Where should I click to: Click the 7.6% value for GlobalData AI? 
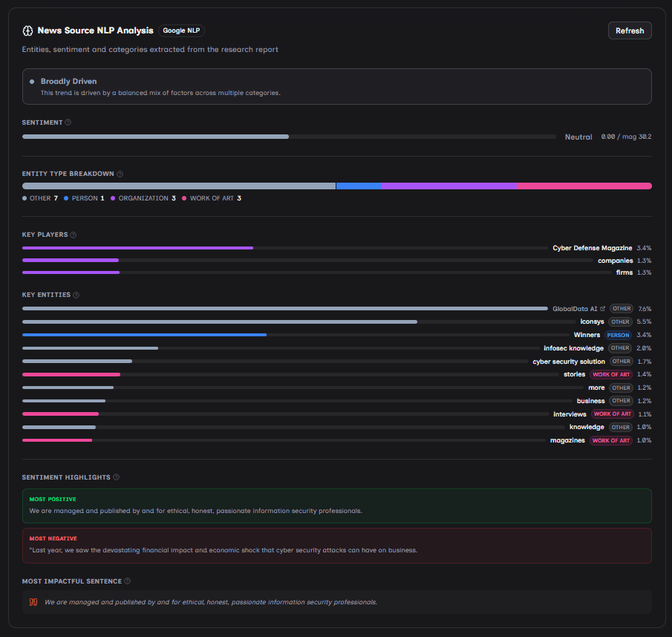(x=645, y=309)
